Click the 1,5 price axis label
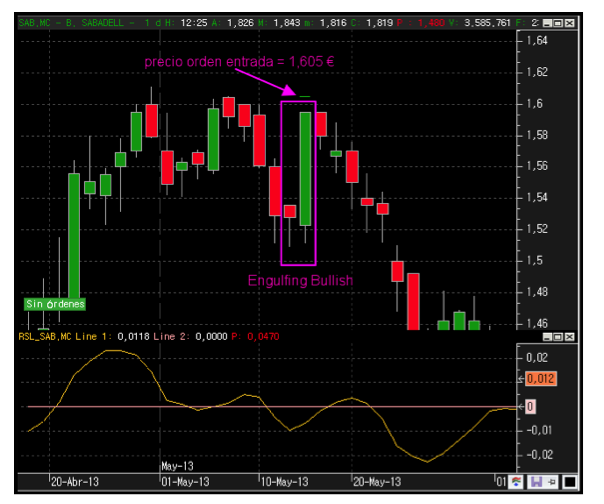 (x=534, y=261)
